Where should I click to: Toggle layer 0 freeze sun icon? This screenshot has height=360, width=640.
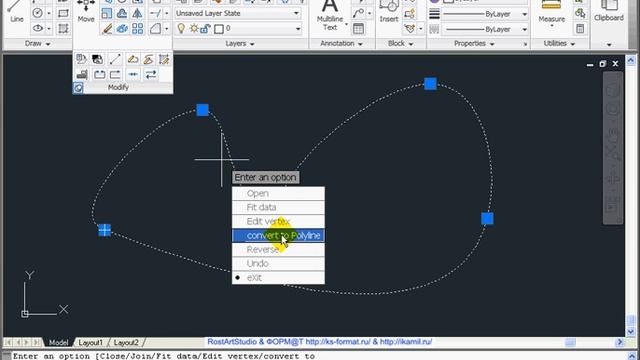(x=193, y=29)
